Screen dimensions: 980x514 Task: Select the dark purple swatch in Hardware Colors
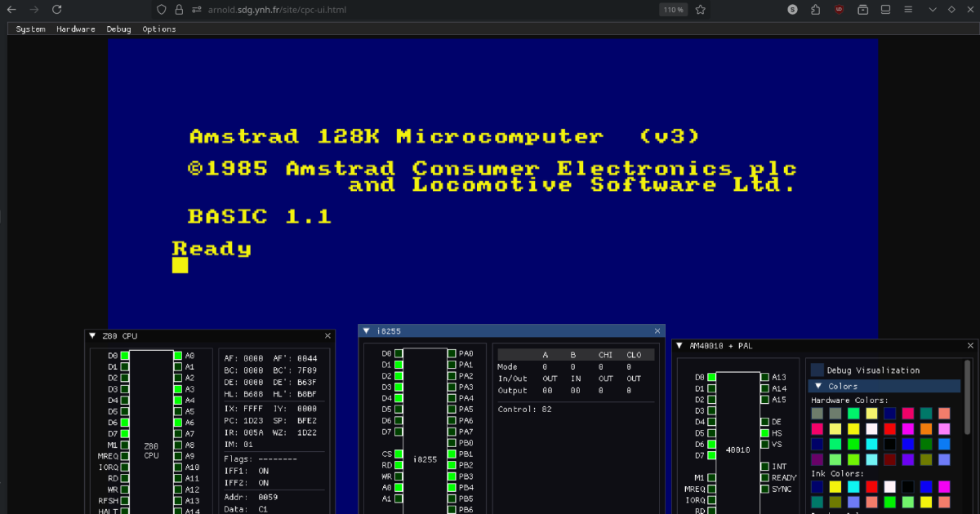(x=817, y=460)
